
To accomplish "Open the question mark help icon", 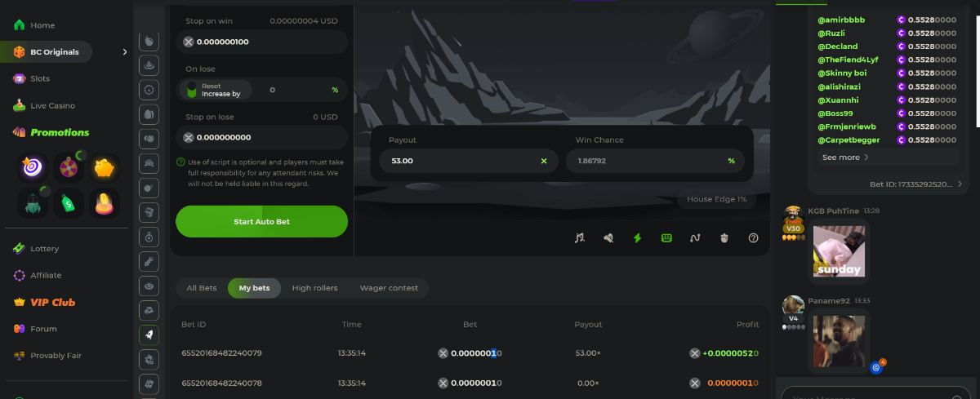I will (x=753, y=238).
